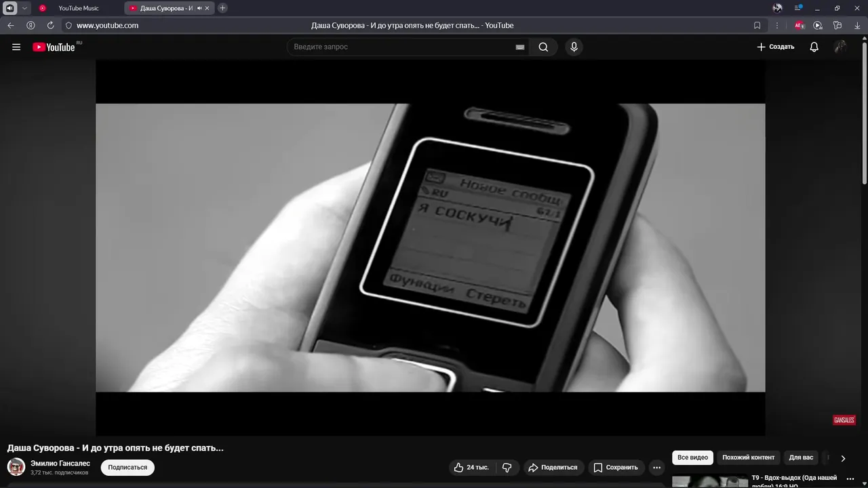868x488 pixels.
Task: Click the GANSALES channel watermark
Action: point(844,420)
